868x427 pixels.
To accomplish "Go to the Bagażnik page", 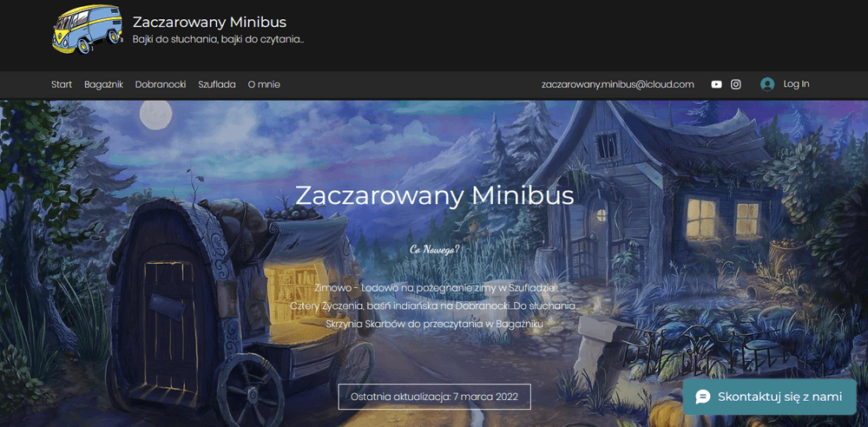I will 103,84.
